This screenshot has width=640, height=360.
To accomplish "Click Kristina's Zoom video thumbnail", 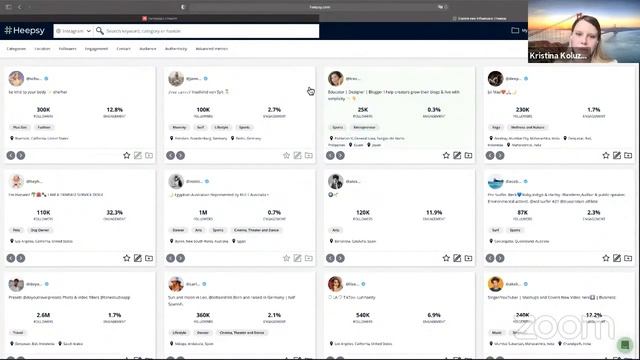I will 584,31.
